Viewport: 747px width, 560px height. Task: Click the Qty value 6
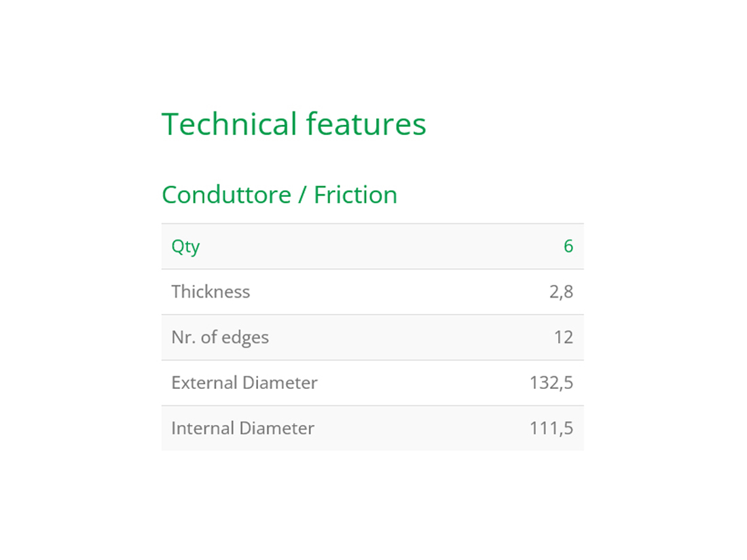568,246
